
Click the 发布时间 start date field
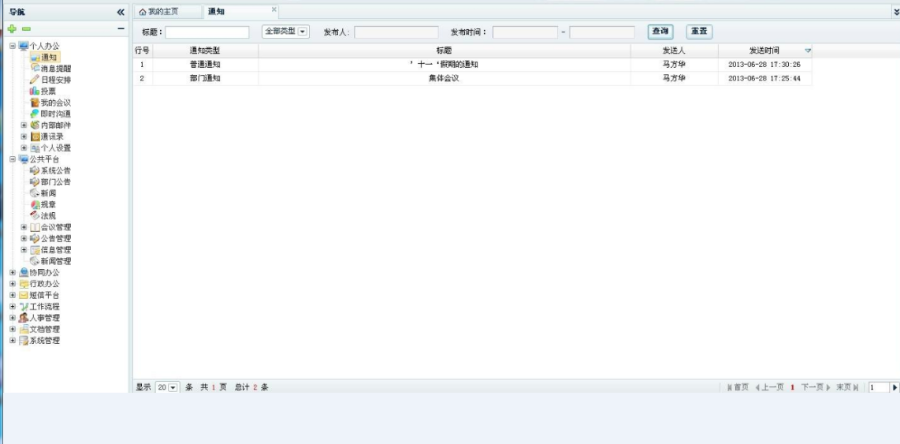[525, 32]
